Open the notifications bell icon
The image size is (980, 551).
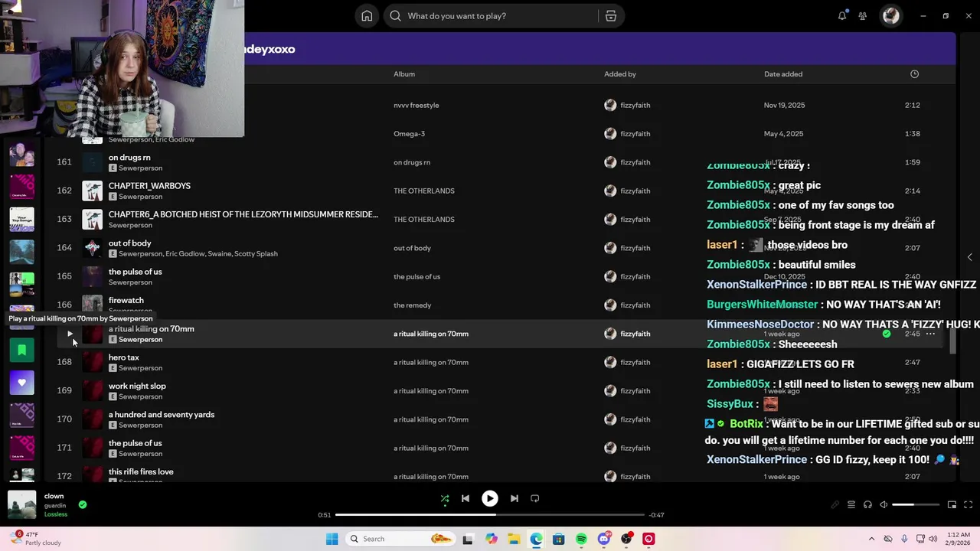tap(842, 16)
